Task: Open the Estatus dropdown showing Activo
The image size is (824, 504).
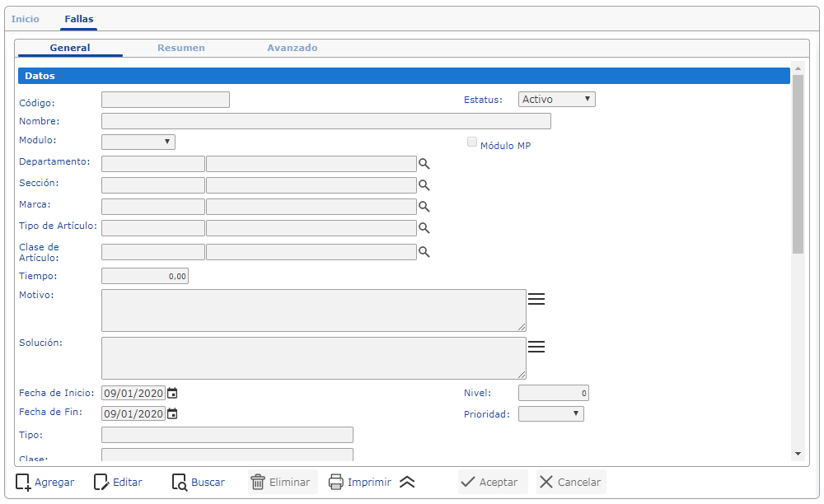Action: pos(556,100)
